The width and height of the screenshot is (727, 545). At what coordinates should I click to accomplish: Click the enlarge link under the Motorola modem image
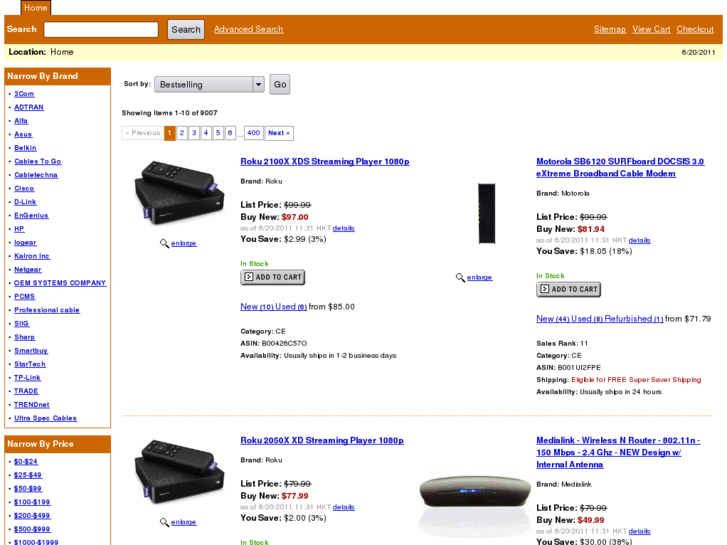click(x=479, y=277)
